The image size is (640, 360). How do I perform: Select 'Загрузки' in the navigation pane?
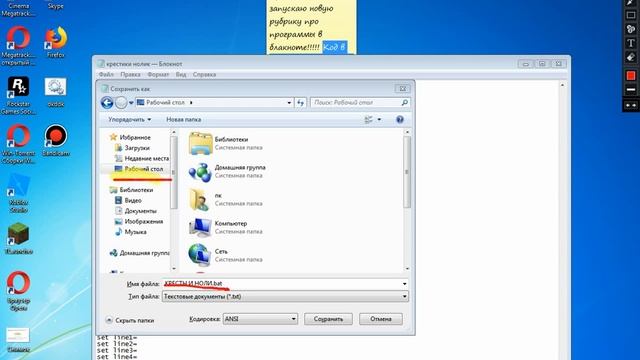click(x=137, y=148)
